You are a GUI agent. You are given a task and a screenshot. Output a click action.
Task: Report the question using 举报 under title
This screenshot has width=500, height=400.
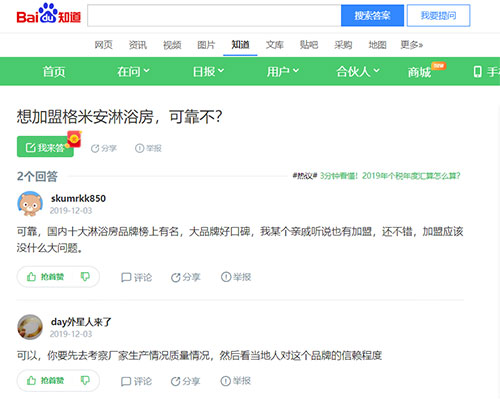coord(148,148)
